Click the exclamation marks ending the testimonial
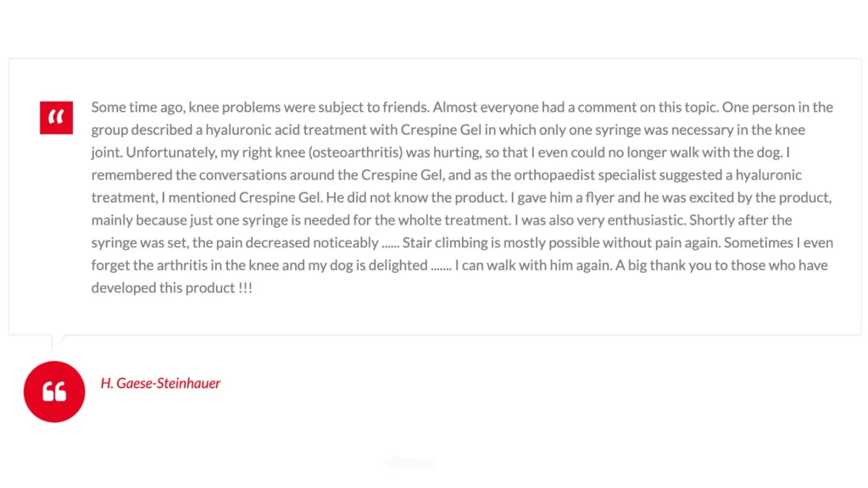This screenshot has width=868, height=488. point(245,288)
